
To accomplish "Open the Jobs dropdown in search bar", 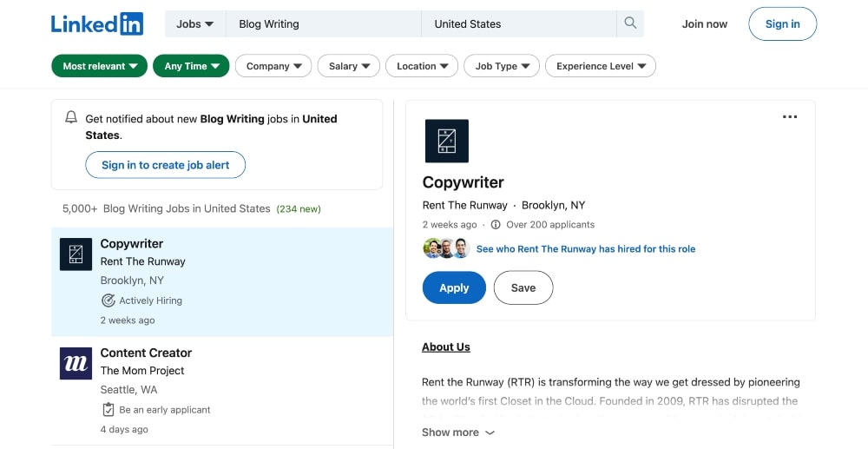I will click(x=195, y=23).
